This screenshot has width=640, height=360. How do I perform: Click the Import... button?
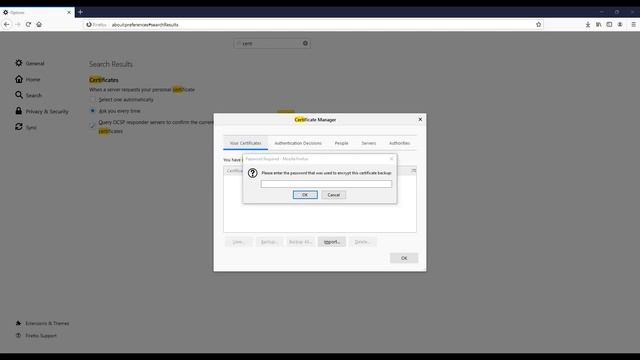click(x=332, y=242)
